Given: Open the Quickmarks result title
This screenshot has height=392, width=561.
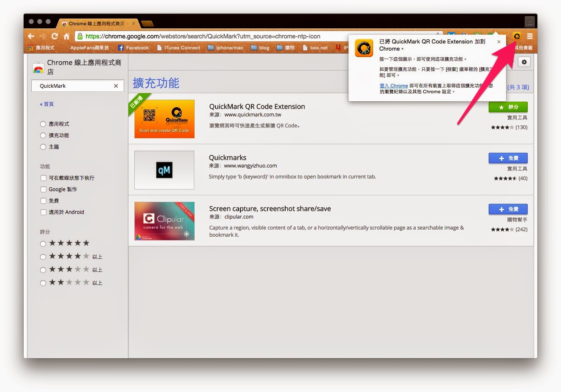Looking at the screenshot, I should 227,158.
